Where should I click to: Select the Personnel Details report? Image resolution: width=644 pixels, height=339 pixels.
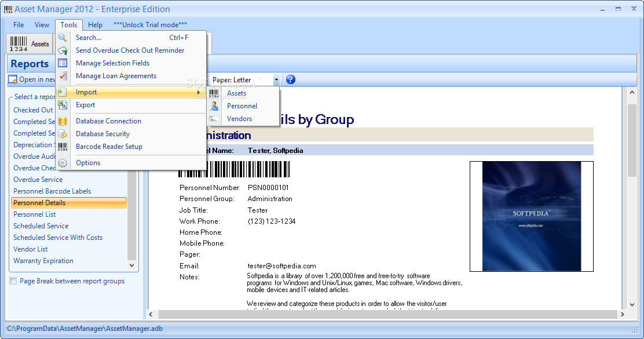[69, 203]
